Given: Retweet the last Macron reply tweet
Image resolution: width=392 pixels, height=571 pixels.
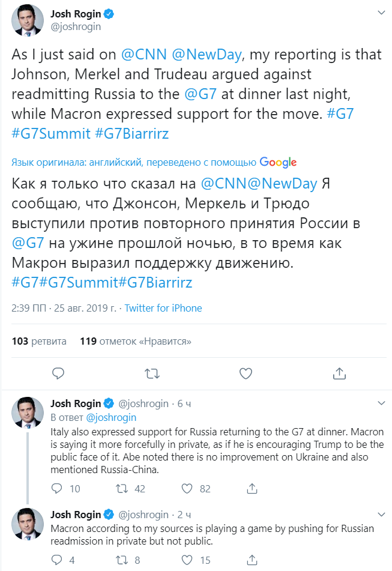Looking at the screenshot, I should pos(122,560).
